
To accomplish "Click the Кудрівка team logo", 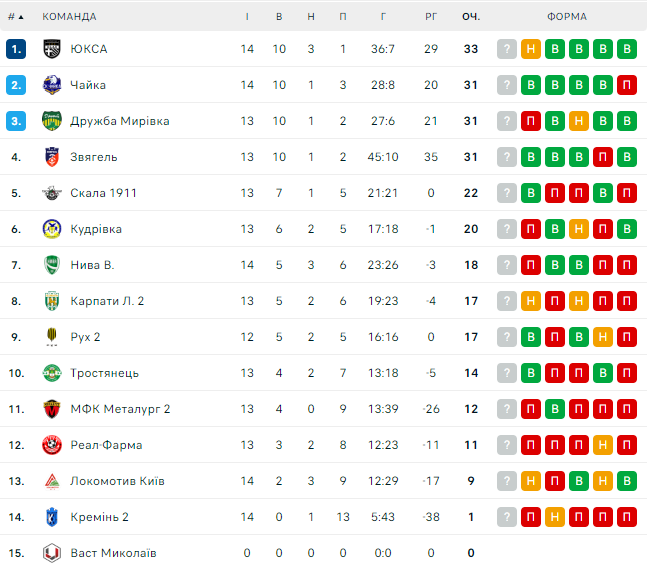I will coord(53,229).
